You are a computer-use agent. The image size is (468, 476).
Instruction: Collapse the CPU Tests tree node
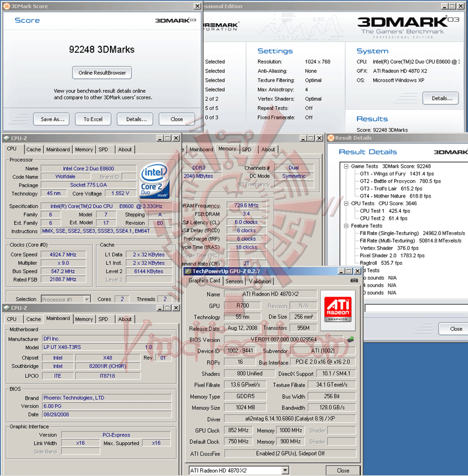(346, 203)
